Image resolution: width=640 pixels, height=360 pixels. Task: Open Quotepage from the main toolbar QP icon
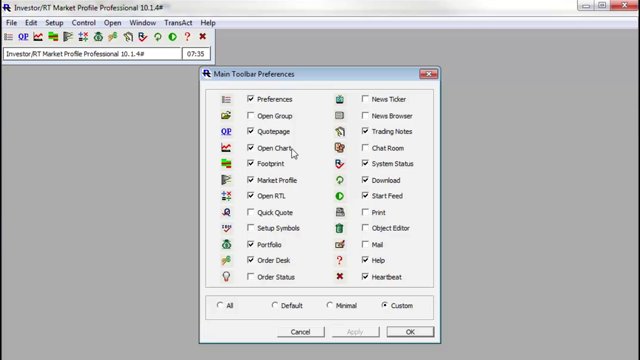23,37
